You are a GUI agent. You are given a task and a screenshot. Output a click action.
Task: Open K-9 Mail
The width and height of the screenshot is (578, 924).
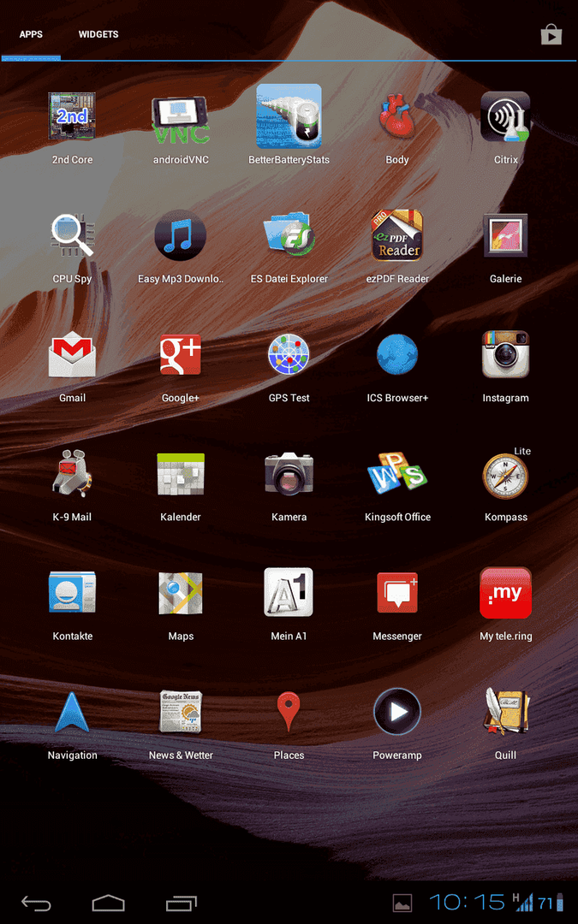pyautogui.click(x=72, y=474)
